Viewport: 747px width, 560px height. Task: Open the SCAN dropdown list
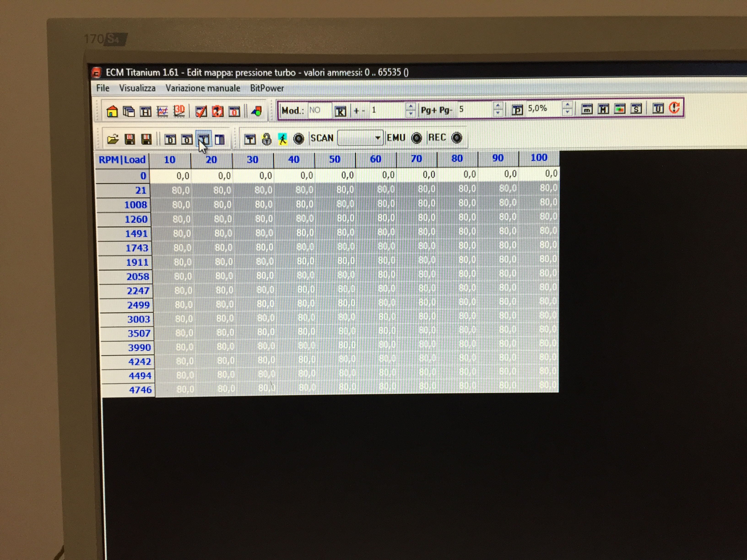378,138
